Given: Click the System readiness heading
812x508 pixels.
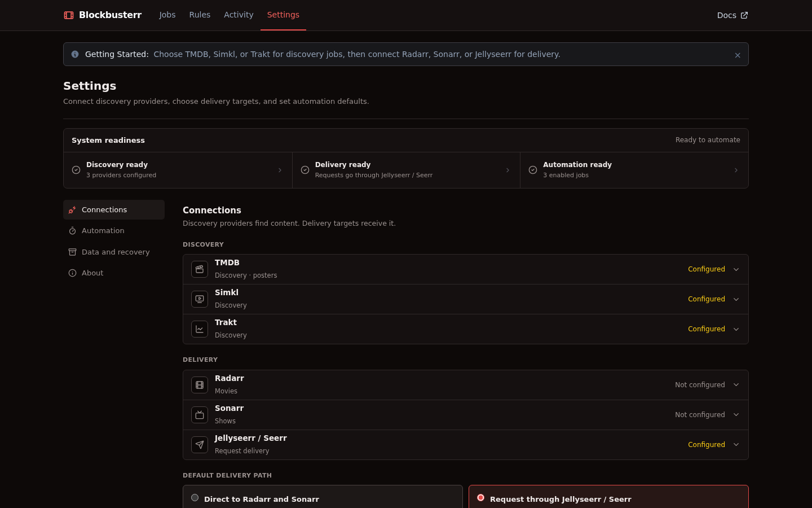Looking at the screenshot, I should 108,140.
